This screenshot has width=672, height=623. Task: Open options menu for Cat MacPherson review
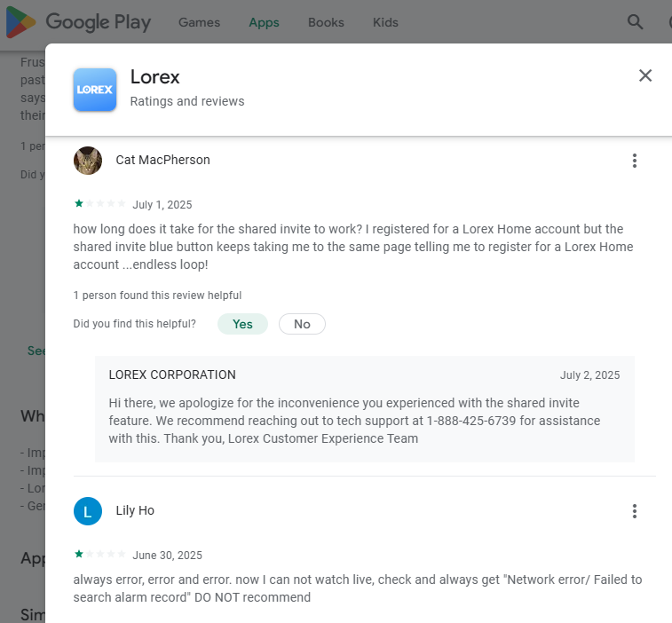(x=635, y=161)
